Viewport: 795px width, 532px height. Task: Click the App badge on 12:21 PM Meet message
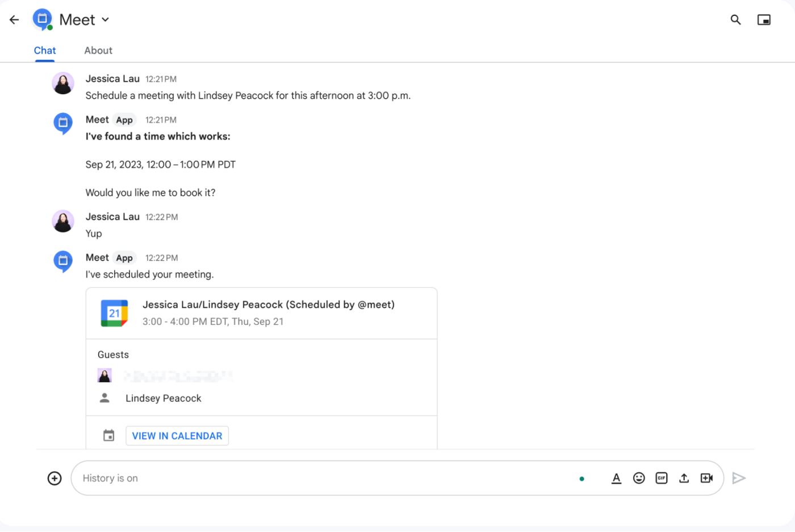point(124,120)
